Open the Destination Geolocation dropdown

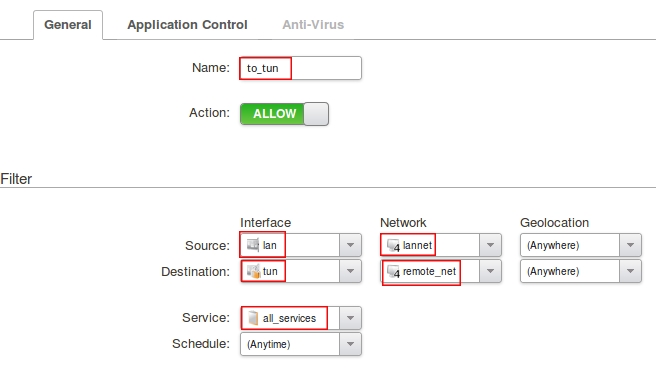(581, 271)
